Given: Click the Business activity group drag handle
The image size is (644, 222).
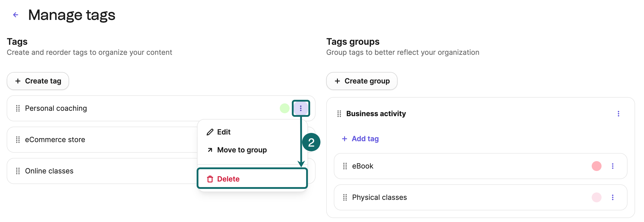Looking at the screenshot, I should (339, 114).
